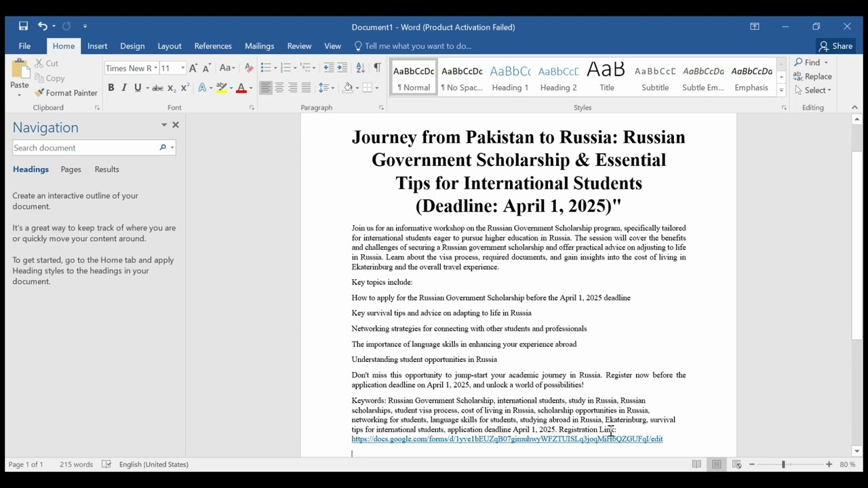Open the Borders dropdown
Image resolution: width=868 pixels, height=488 pixels.
tap(377, 88)
